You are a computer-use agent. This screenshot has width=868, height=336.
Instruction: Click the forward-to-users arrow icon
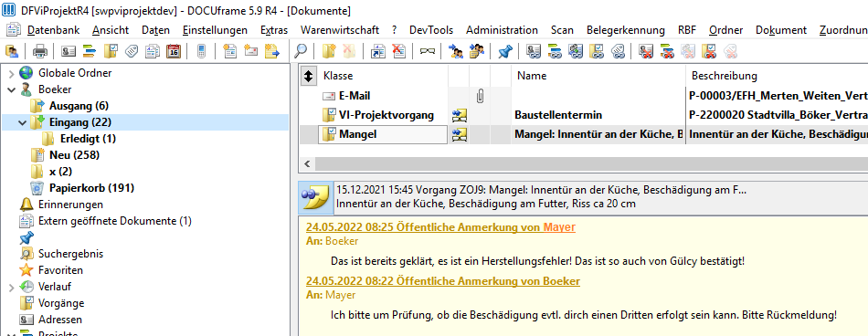pos(456,52)
